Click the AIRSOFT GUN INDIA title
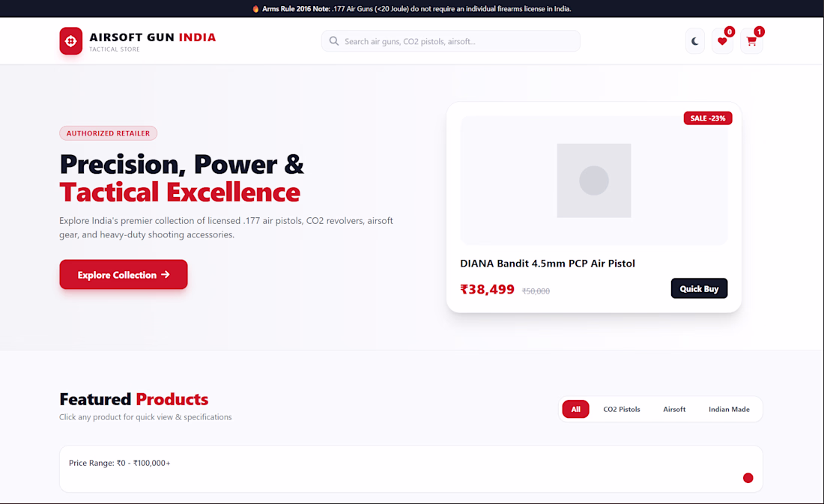Image resolution: width=824 pixels, height=504 pixels. click(152, 37)
